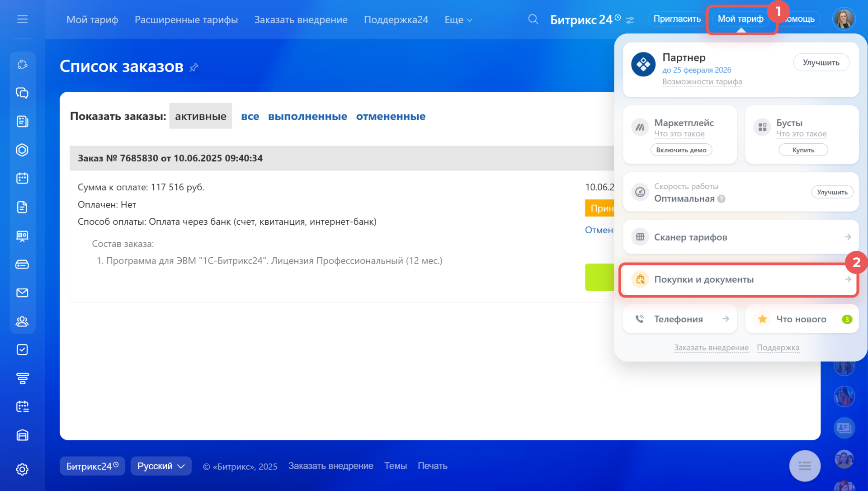
Task: Open the Русский language dropdown
Action: tap(161, 466)
